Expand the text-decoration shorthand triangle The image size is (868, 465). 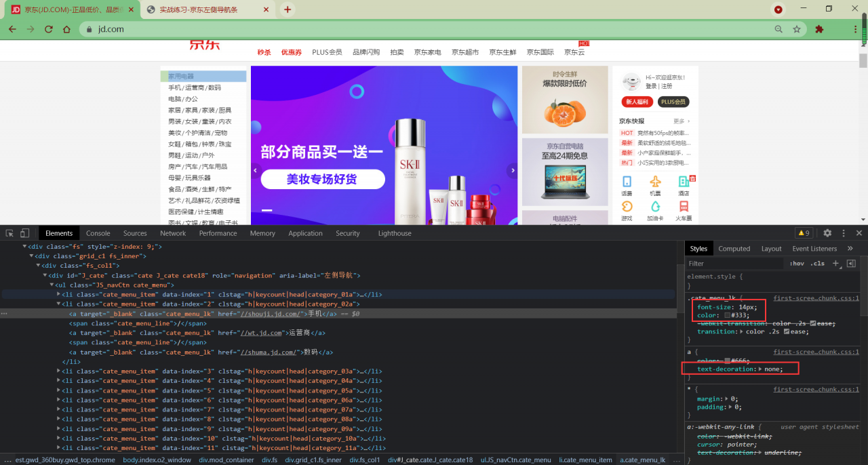(760, 369)
